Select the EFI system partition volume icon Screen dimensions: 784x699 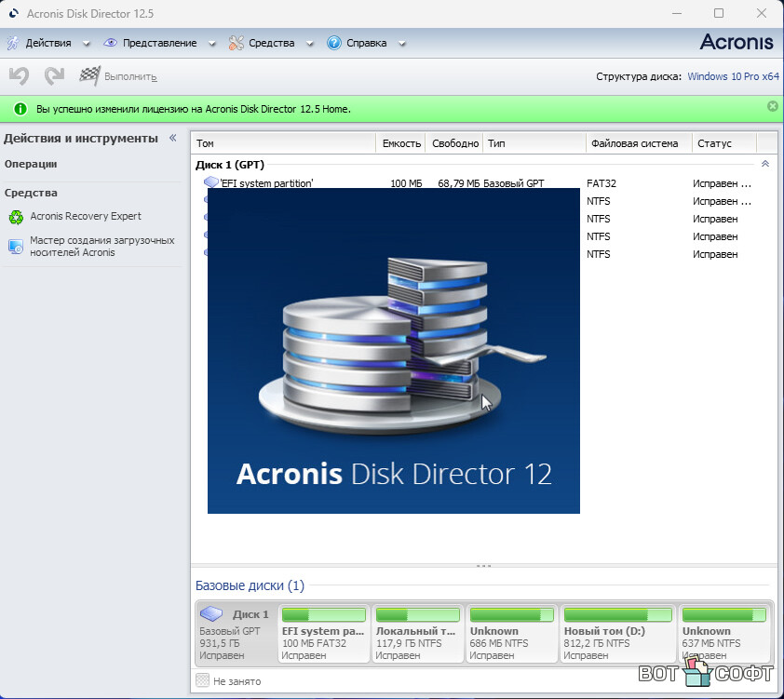pyautogui.click(x=211, y=183)
